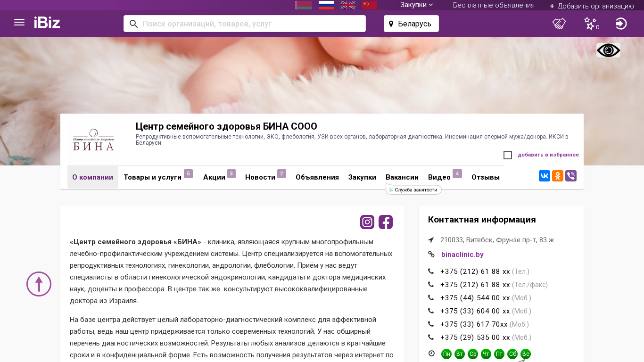The image size is (644, 362).
Task: Open the Объявления tab
Action: pyautogui.click(x=317, y=177)
